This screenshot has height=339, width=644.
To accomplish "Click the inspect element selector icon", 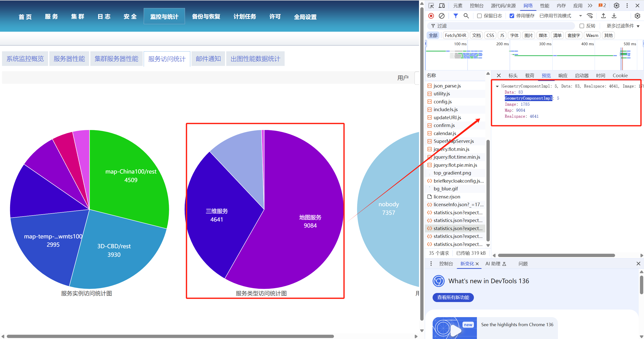I will 431,6.
